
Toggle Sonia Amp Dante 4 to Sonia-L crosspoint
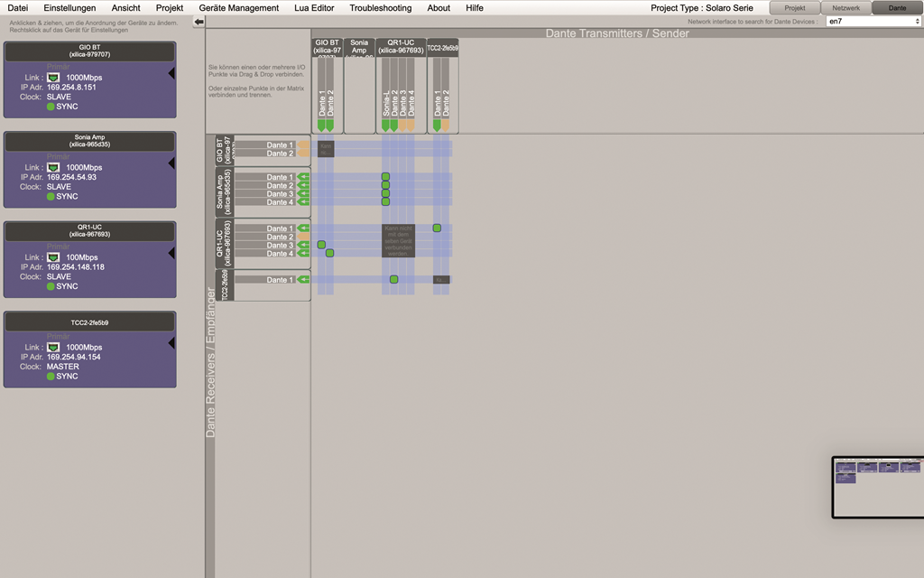point(385,201)
